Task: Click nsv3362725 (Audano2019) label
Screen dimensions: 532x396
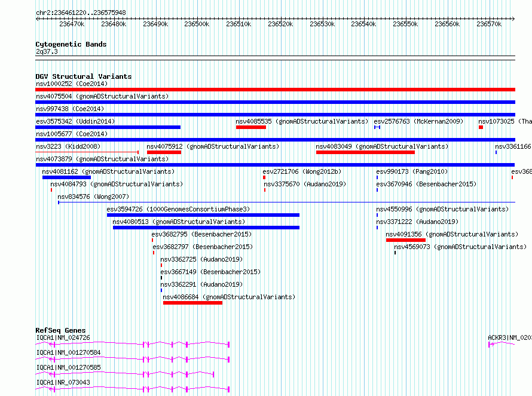Action: (x=201, y=259)
